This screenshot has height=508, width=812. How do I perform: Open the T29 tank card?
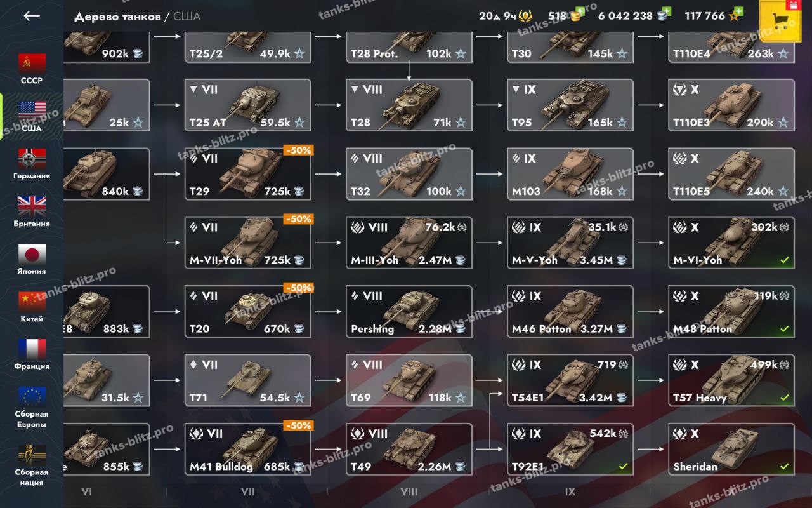247,174
